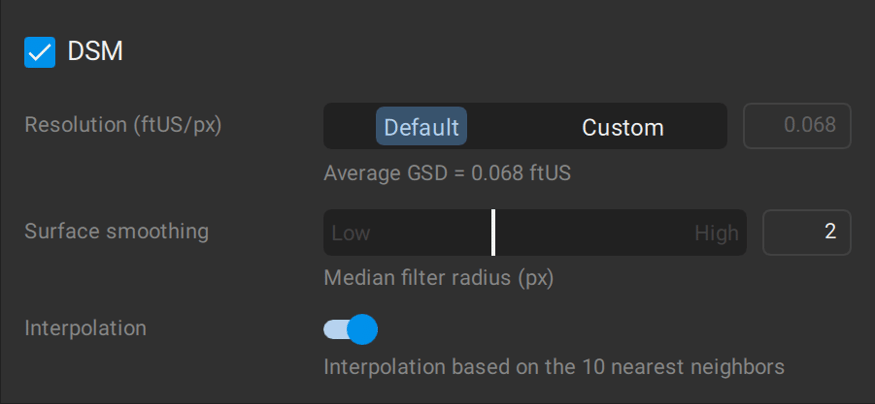Click the Surface smoothing slider handle
875x404 pixels.
coord(493,232)
